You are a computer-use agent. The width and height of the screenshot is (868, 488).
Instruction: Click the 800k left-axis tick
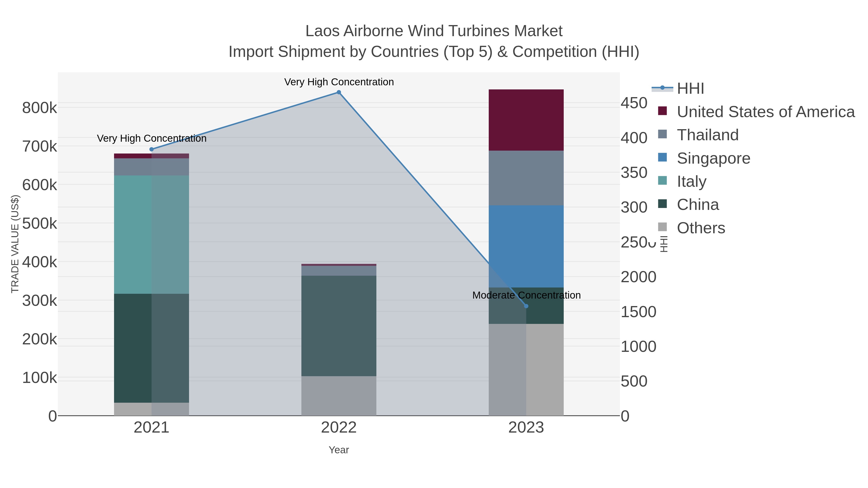40,108
